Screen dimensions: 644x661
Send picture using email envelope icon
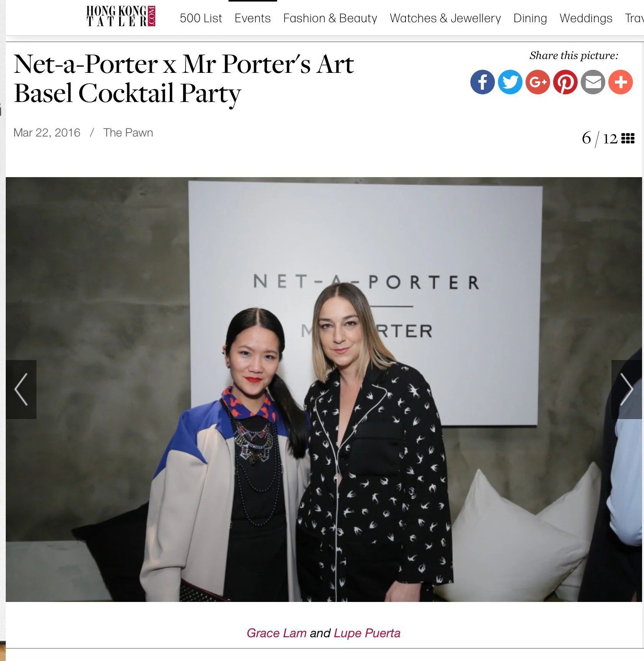pos(593,82)
